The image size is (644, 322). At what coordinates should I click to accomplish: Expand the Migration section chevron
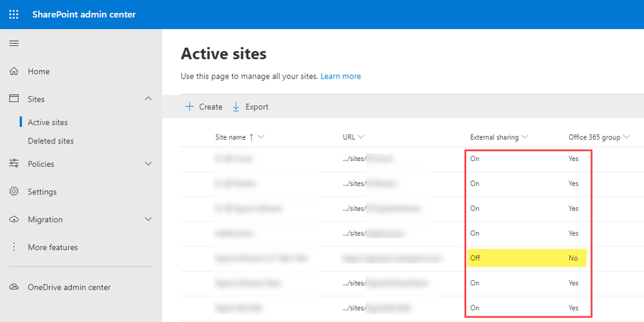[148, 219]
